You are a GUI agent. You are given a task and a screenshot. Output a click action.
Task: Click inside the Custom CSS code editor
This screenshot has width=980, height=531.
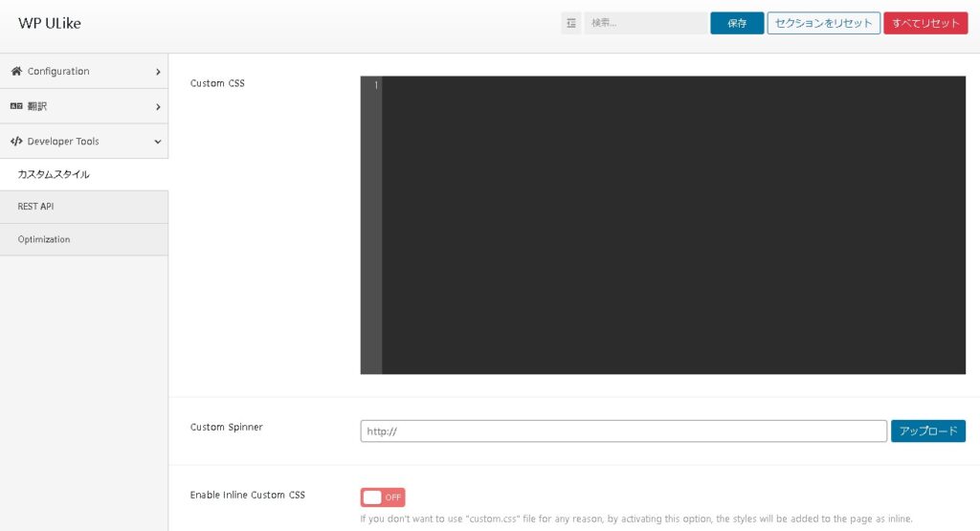click(673, 225)
